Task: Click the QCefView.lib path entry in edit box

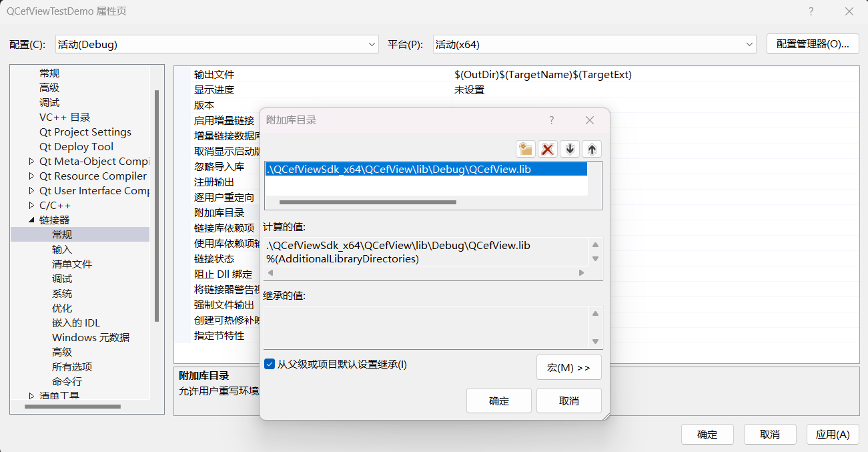Action: click(426, 170)
